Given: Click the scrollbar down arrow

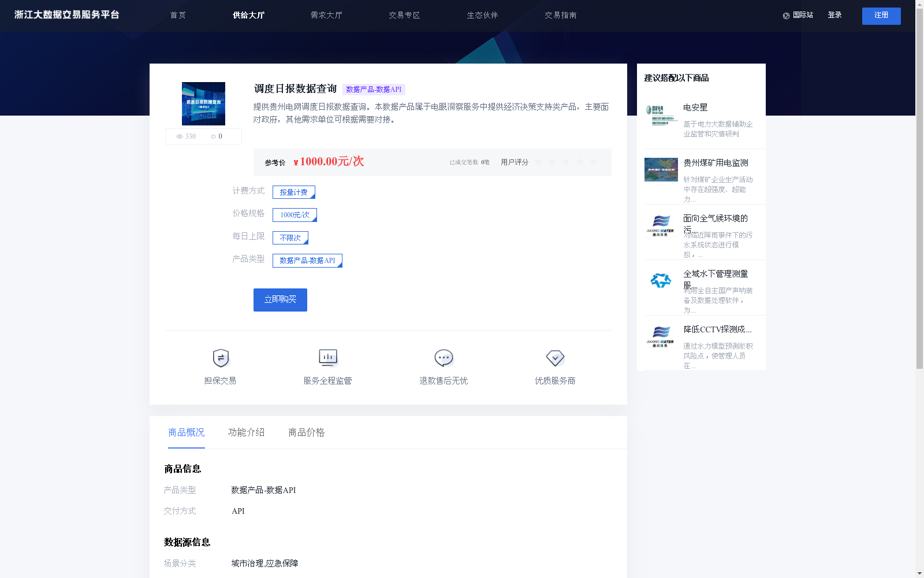Looking at the screenshot, I should pyautogui.click(x=919, y=573).
